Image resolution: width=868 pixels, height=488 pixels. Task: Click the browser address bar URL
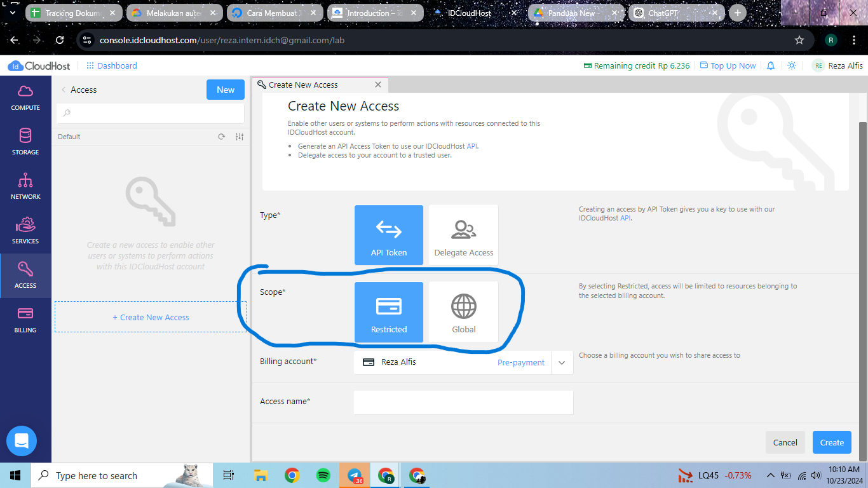pyautogui.click(x=222, y=40)
